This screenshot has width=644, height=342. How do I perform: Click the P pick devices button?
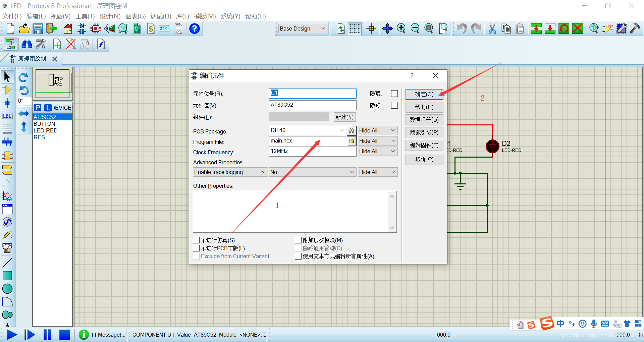[x=38, y=108]
